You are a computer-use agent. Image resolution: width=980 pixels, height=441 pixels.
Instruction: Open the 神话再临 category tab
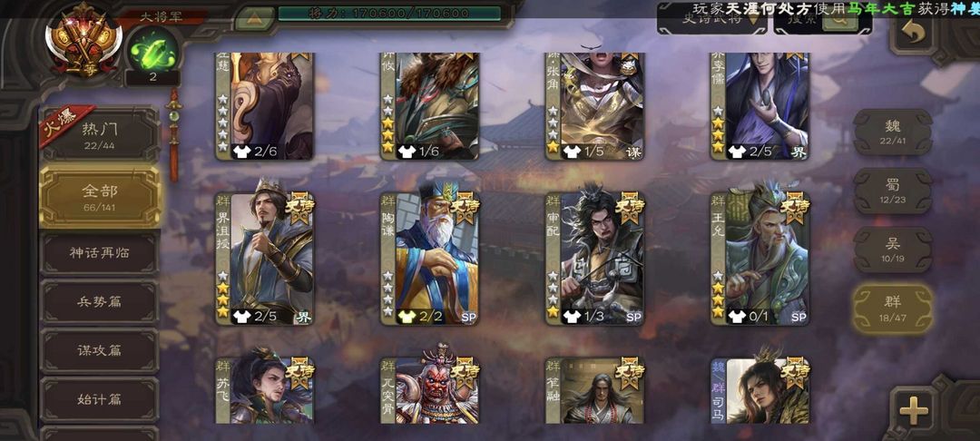tap(100, 253)
